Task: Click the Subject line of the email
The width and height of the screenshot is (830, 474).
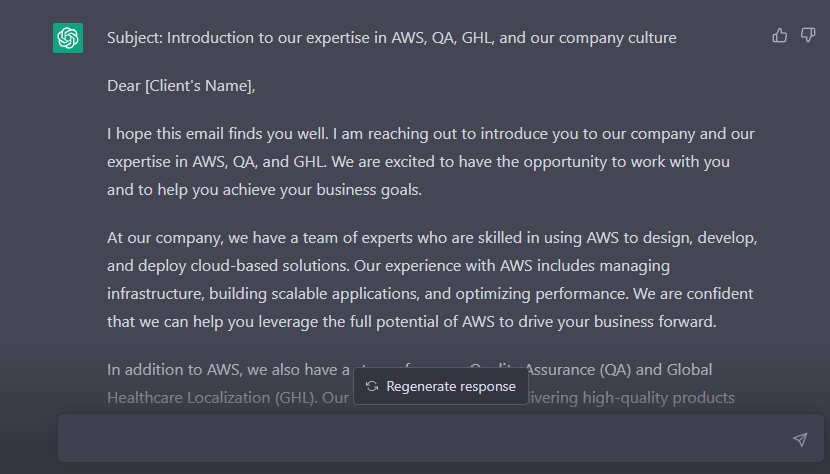Action: coord(392,38)
